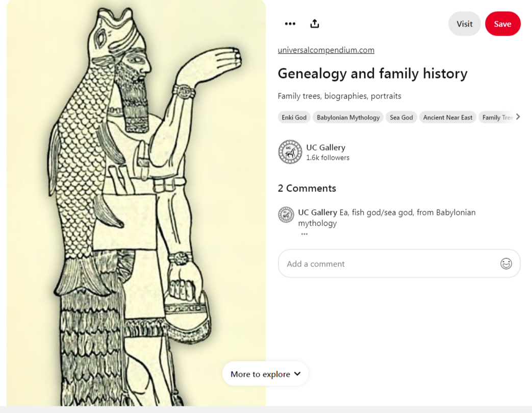
Task: Select the Enki God tag
Action: [x=294, y=117]
